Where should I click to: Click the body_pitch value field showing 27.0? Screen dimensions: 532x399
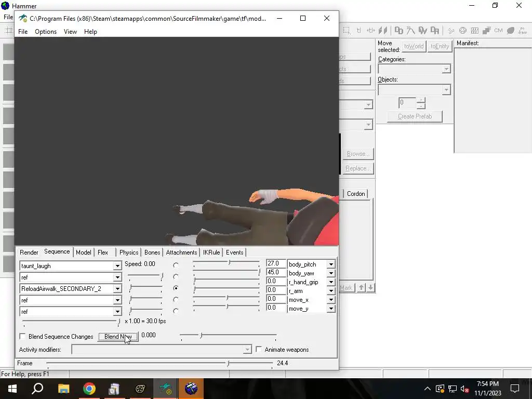[276, 263]
